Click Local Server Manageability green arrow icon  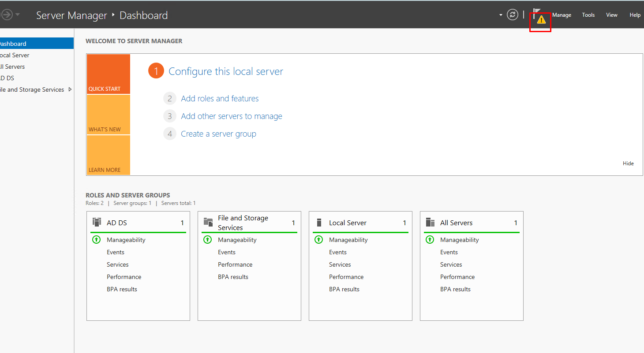click(x=318, y=240)
